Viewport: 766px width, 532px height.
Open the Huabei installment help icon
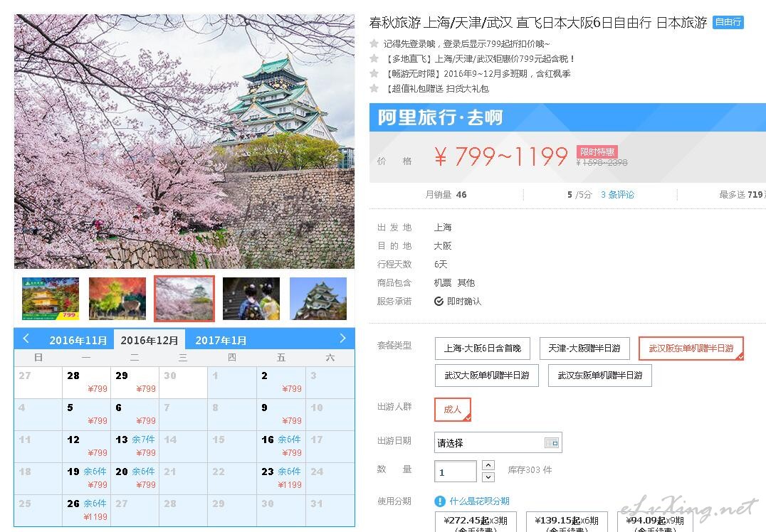click(x=440, y=501)
